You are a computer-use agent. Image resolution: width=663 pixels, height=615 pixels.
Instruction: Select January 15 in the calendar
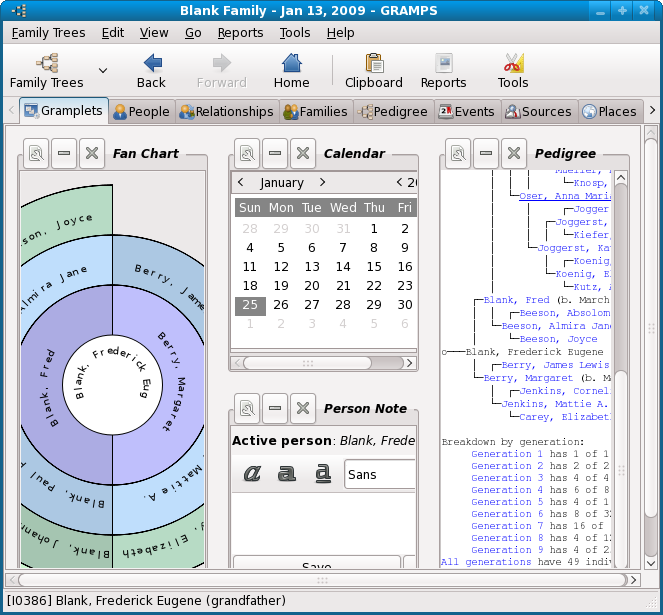[x=374, y=267]
